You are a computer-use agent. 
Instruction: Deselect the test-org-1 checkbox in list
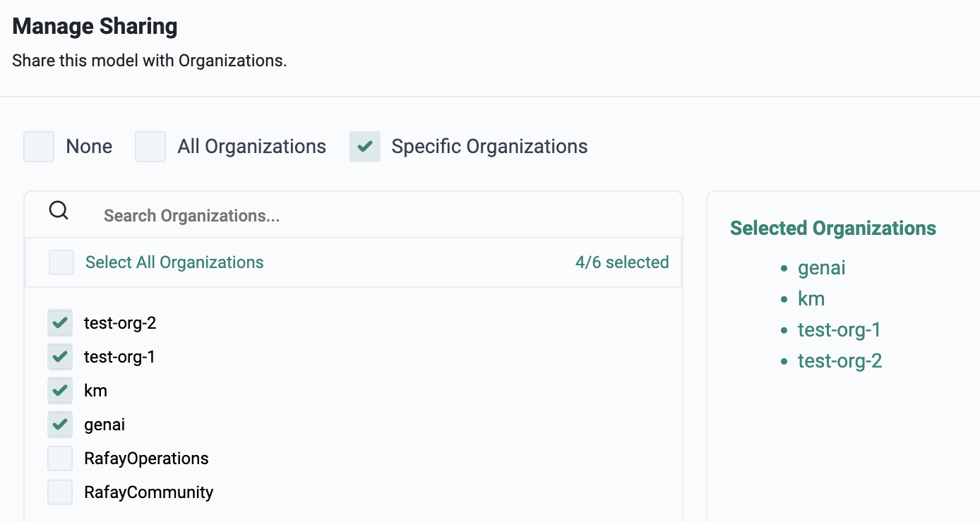(60, 357)
